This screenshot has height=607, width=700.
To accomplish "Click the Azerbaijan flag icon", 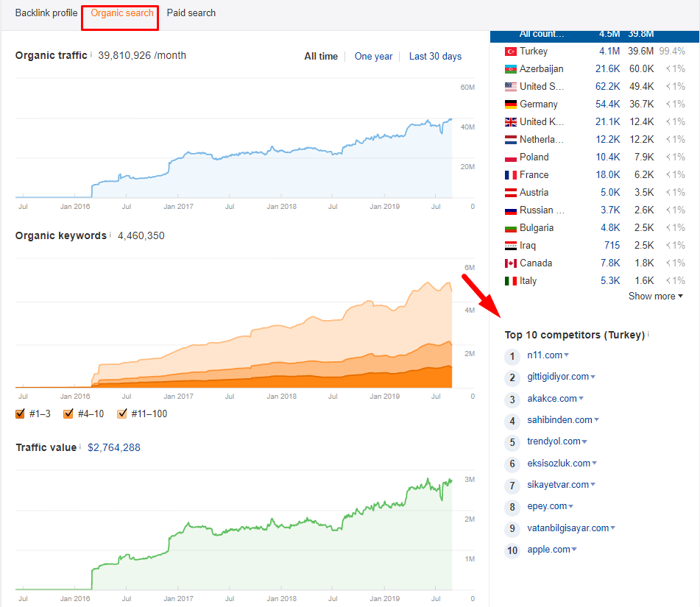I will click(511, 69).
